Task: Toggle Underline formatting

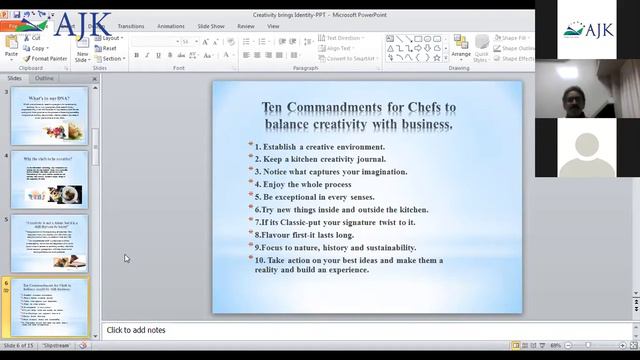Action: coord(158,55)
